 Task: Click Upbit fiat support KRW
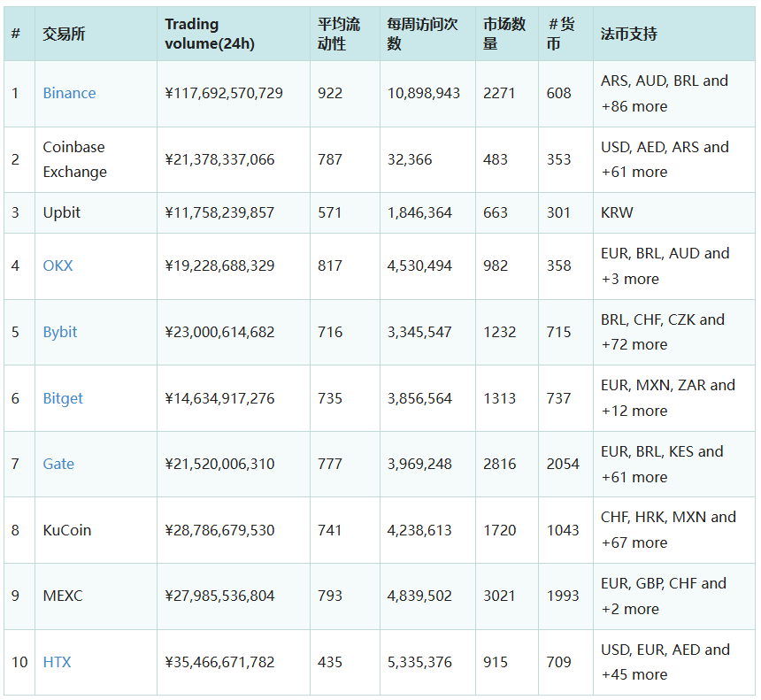(x=618, y=212)
